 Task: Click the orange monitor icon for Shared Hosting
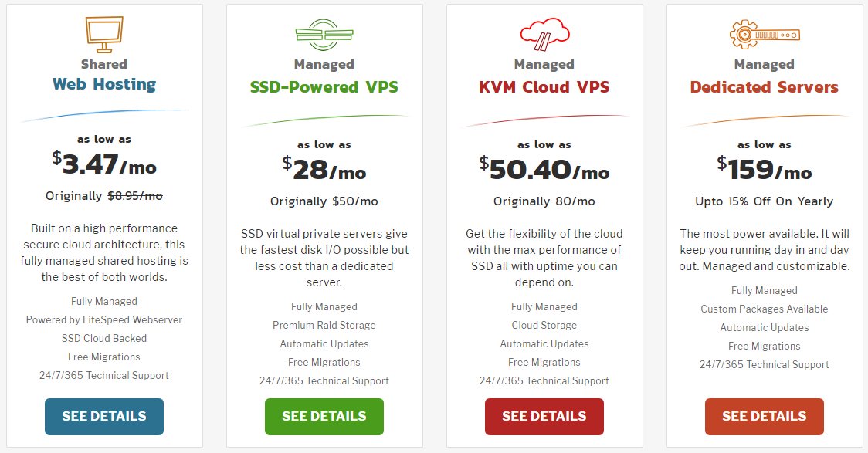(103, 32)
